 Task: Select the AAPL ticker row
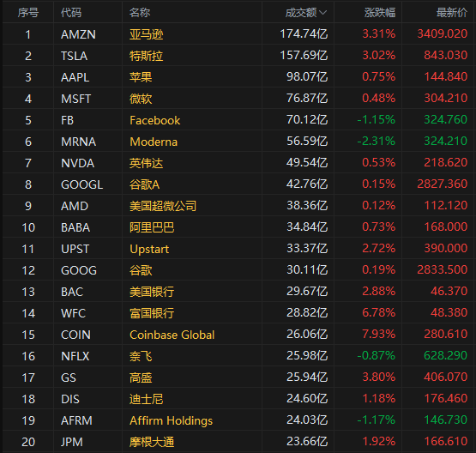tap(238, 77)
